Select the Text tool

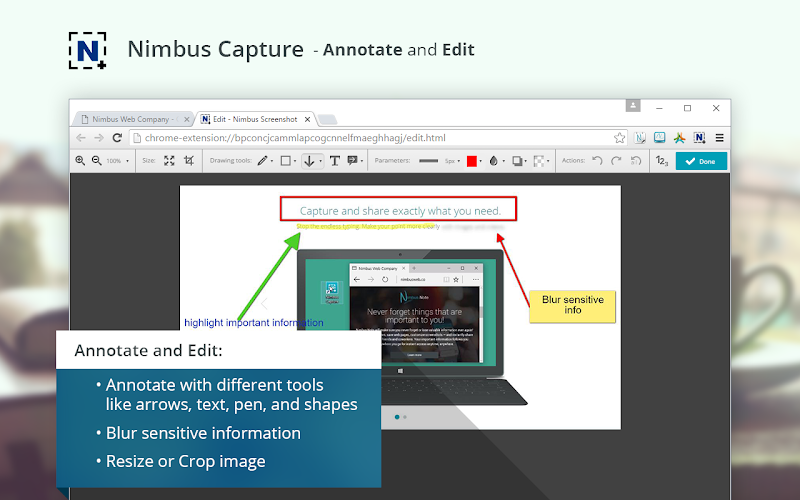click(334, 161)
